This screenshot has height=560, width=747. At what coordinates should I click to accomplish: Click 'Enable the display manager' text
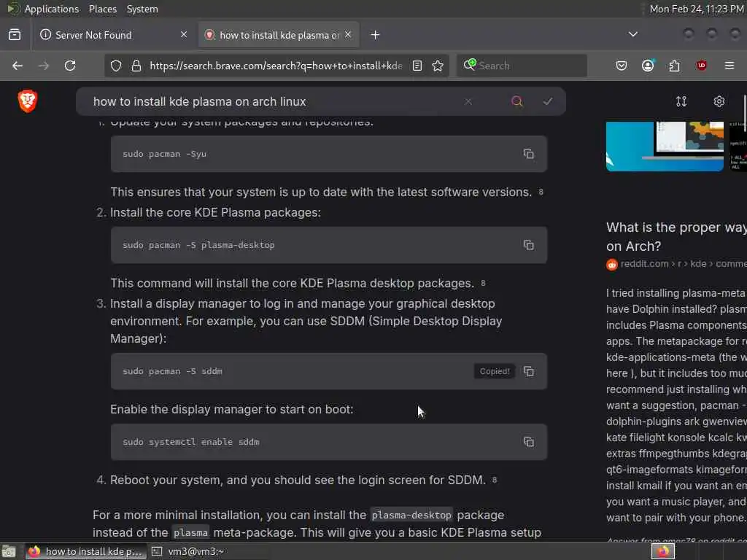click(x=231, y=409)
